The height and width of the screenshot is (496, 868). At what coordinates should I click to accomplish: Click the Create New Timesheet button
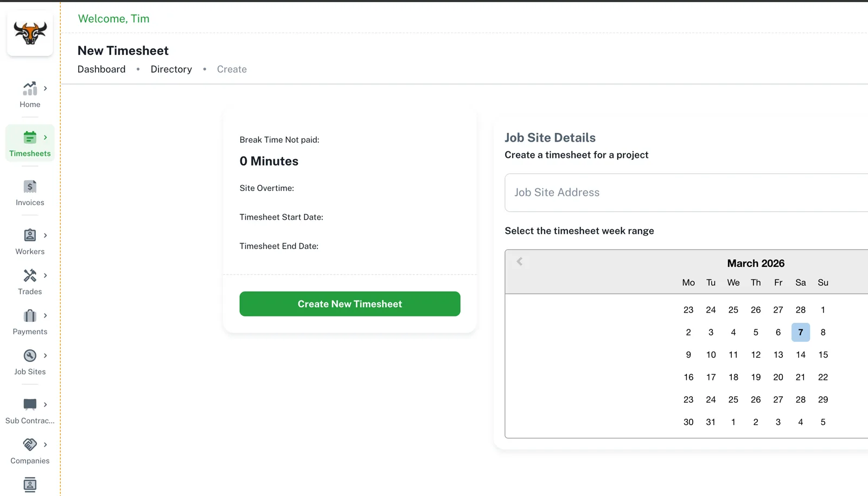pyautogui.click(x=350, y=304)
